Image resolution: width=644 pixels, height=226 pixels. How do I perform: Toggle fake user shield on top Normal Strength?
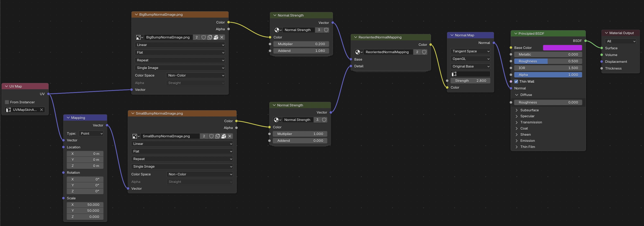click(x=326, y=30)
